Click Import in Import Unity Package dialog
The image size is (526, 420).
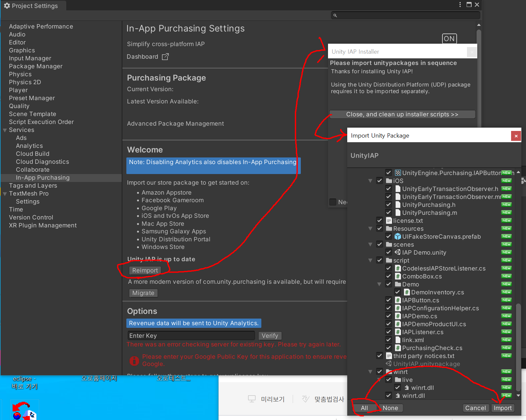(x=502, y=408)
